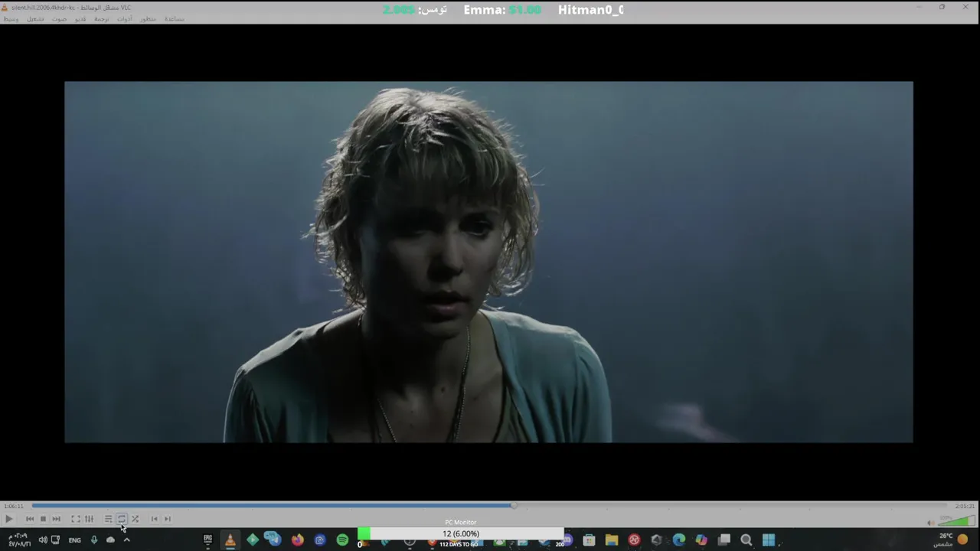Click the video frame area
980x551 pixels.
pyautogui.click(x=488, y=262)
